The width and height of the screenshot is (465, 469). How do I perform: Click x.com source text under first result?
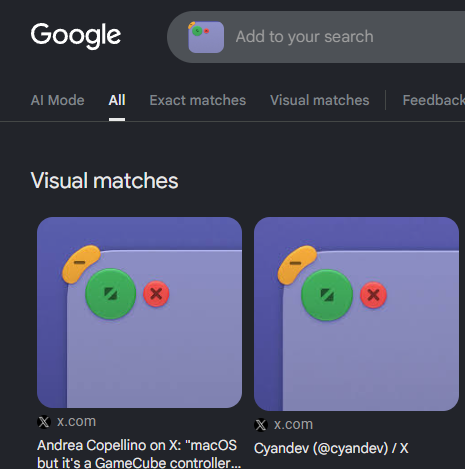pyautogui.click(x=76, y=422)
